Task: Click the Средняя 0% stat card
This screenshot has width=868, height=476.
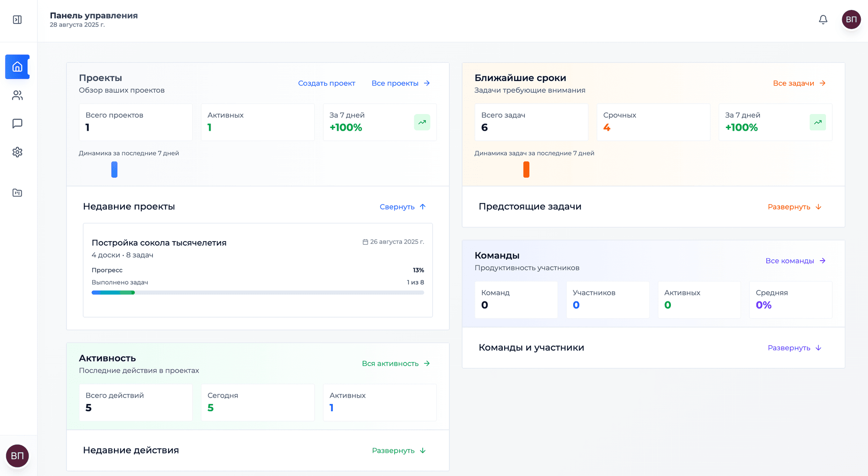Action: [791, 300]
